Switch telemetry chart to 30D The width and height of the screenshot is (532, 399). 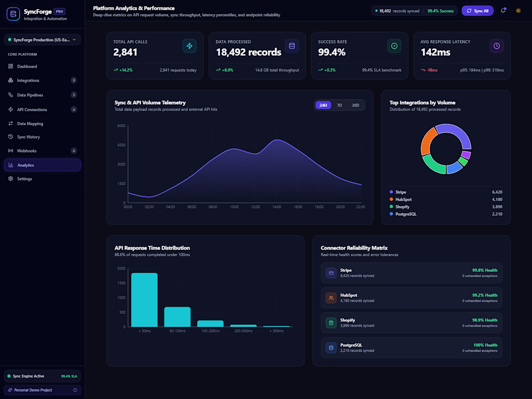[x=355, y=105]
